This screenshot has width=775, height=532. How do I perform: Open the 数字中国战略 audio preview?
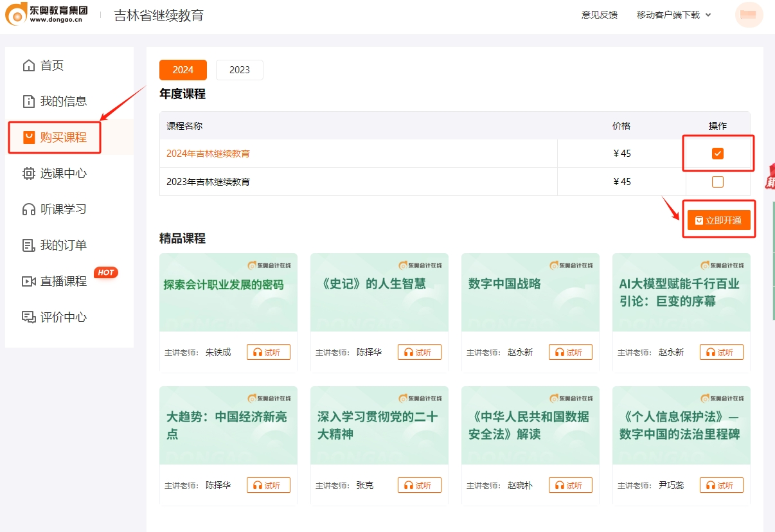(x=571, y=351)
